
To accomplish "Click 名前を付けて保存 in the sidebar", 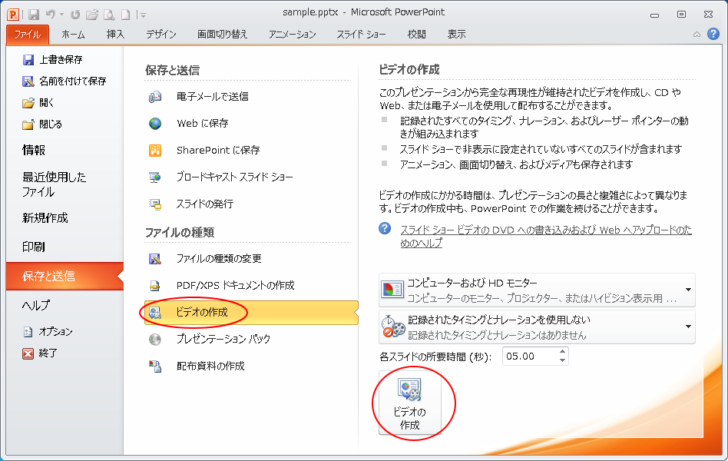I will click(x=73, y=81).
